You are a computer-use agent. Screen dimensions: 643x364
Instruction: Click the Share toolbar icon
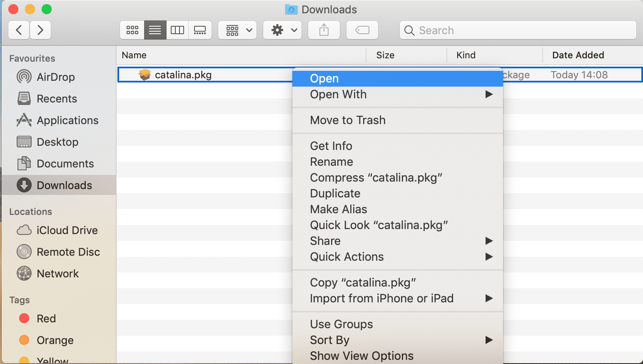(324, 30)
